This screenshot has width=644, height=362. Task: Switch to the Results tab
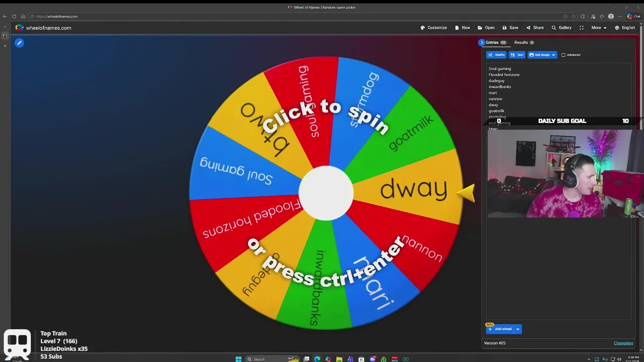524,42
